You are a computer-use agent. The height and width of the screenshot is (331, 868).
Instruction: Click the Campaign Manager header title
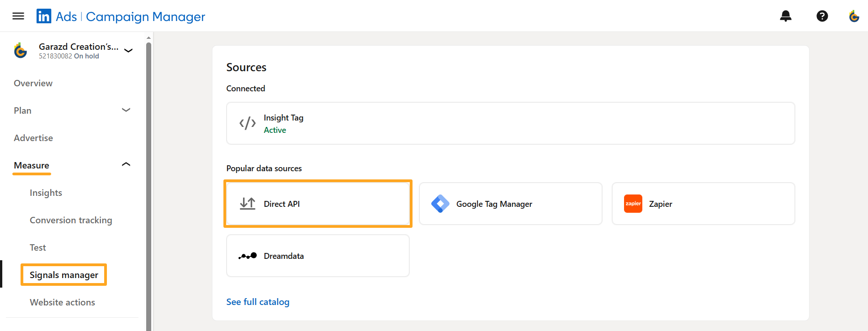click(x=145, y=16)
